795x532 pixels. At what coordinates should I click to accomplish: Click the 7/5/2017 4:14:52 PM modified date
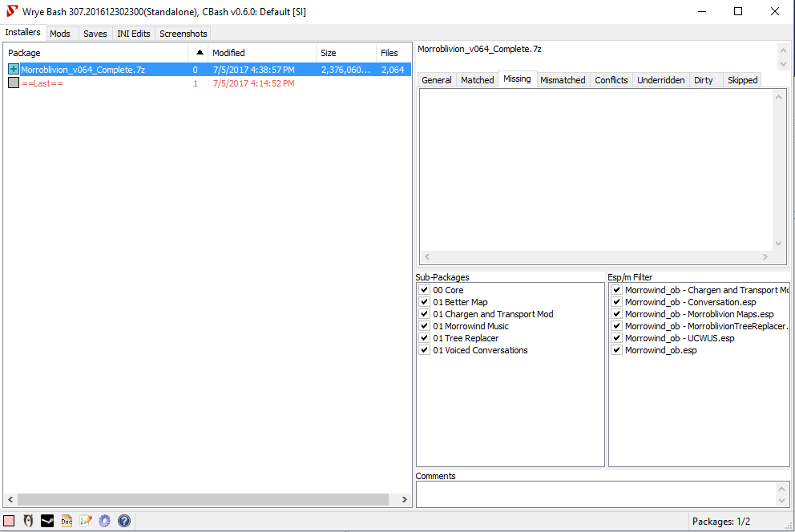253,83
